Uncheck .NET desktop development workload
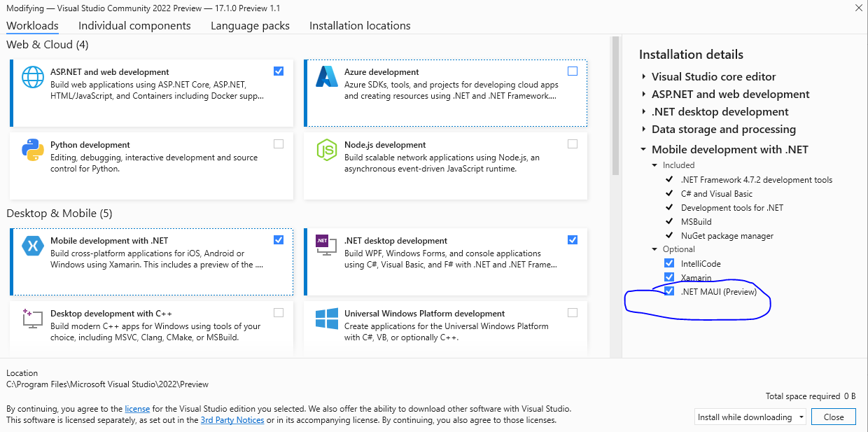868x432 pixels. pos(573,239)
